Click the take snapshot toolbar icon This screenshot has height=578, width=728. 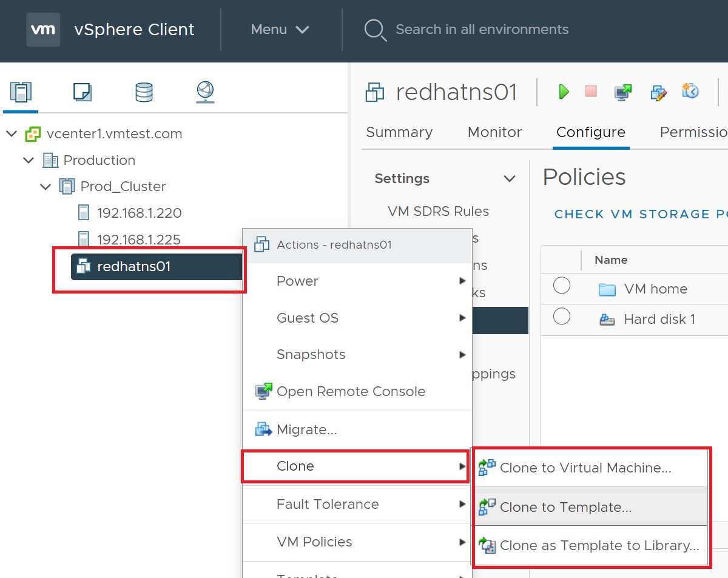[x=690, y=92]
